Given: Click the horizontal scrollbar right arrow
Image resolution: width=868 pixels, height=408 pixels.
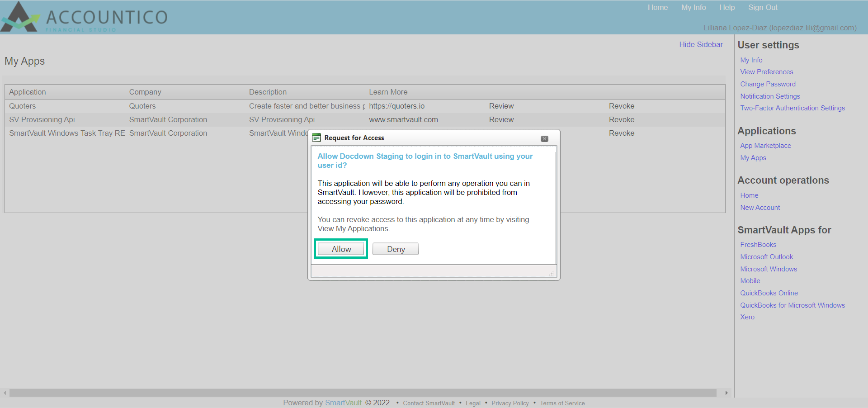Looking at the screenshot, I should tap(726, 393).
